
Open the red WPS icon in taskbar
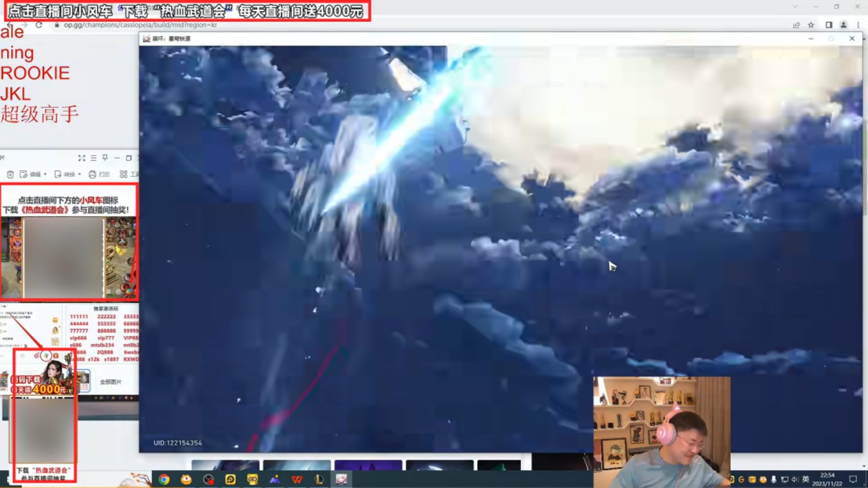point(297,479)
